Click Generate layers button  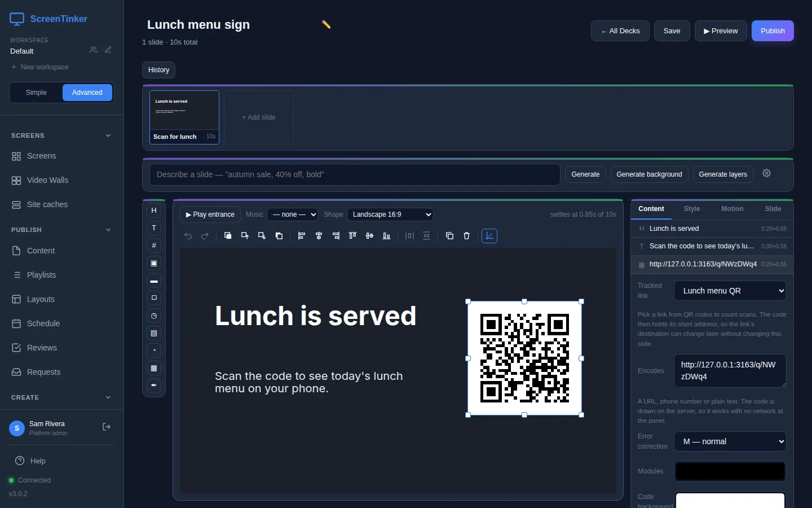click(x=723, y=174)
